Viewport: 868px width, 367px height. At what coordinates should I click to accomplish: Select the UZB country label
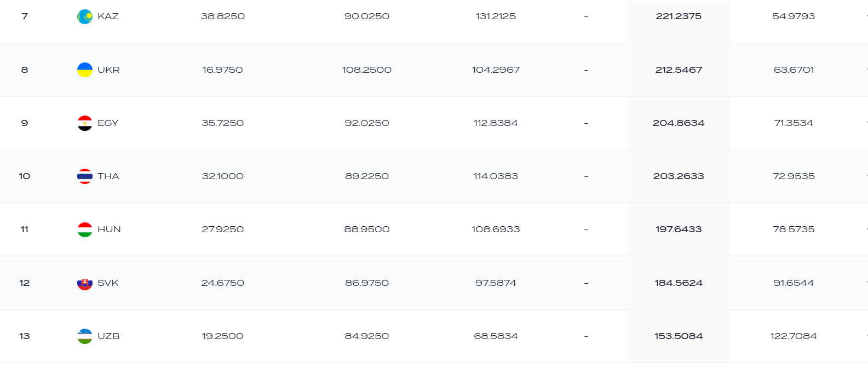pyautogui.click(x=108, y=336)
